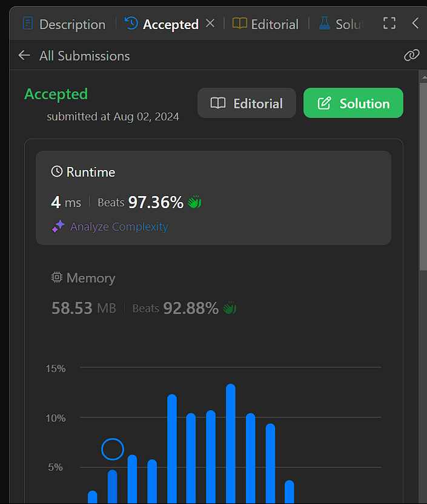
Task: Open the Description tab
Action: click(64, 24)
